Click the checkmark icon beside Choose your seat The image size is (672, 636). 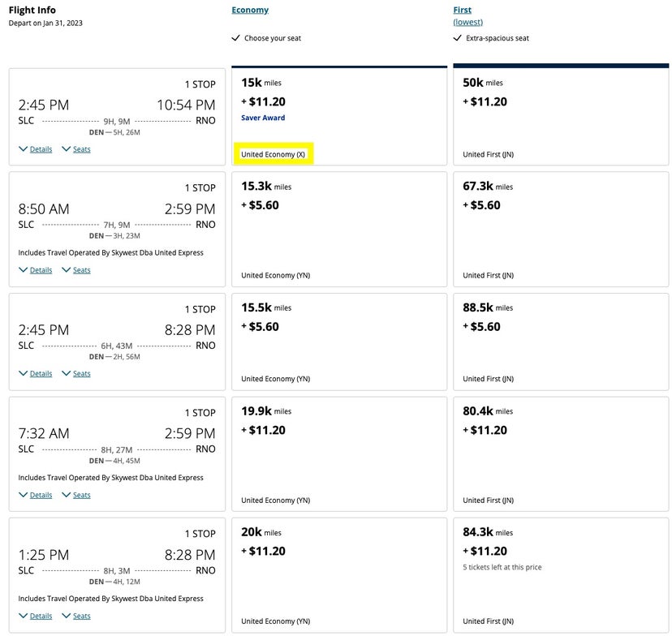point(236,37)
